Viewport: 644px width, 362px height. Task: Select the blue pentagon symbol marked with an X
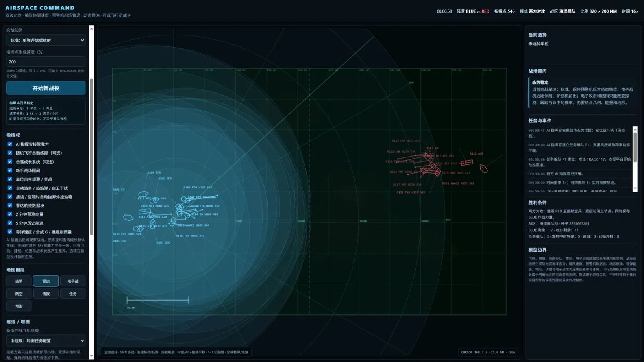[x=137, y=229]
